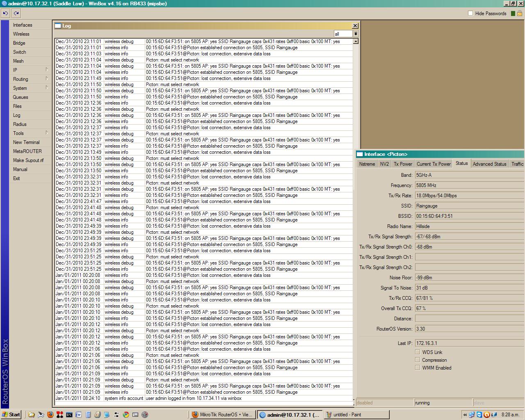525x420 pixels.
Task: Click the gauge icon in quick launch
Action: [145, 415]
